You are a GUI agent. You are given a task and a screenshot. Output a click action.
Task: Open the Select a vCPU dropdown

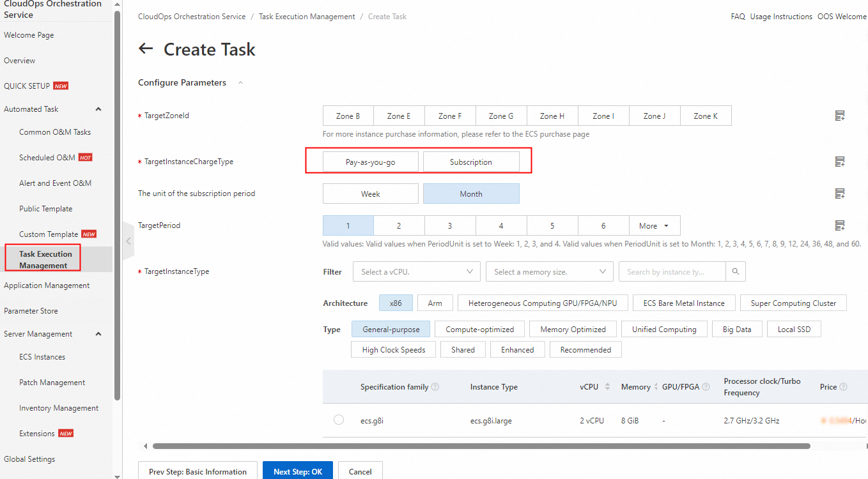tap(416, 271)
